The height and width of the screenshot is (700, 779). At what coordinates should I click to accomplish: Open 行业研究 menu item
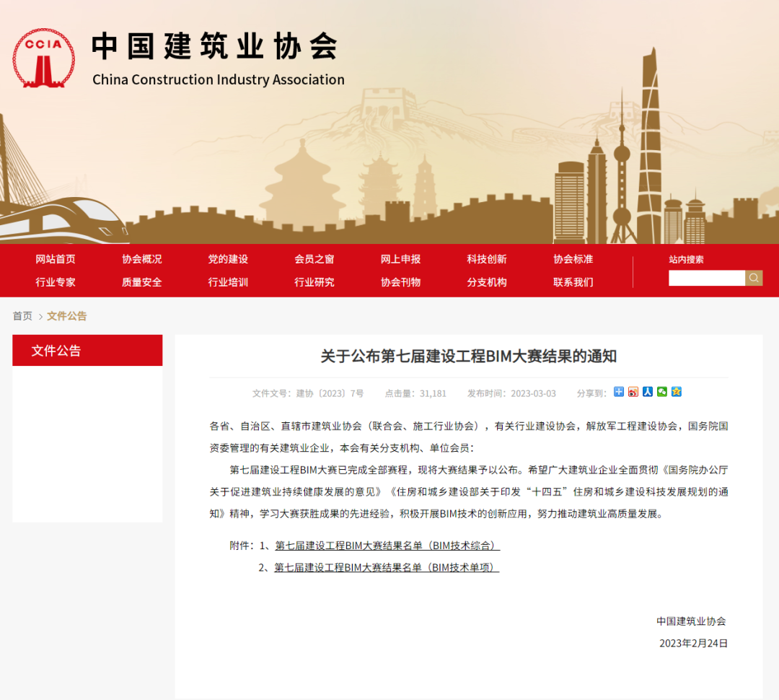pyautogui.click(x=314, y=282)
